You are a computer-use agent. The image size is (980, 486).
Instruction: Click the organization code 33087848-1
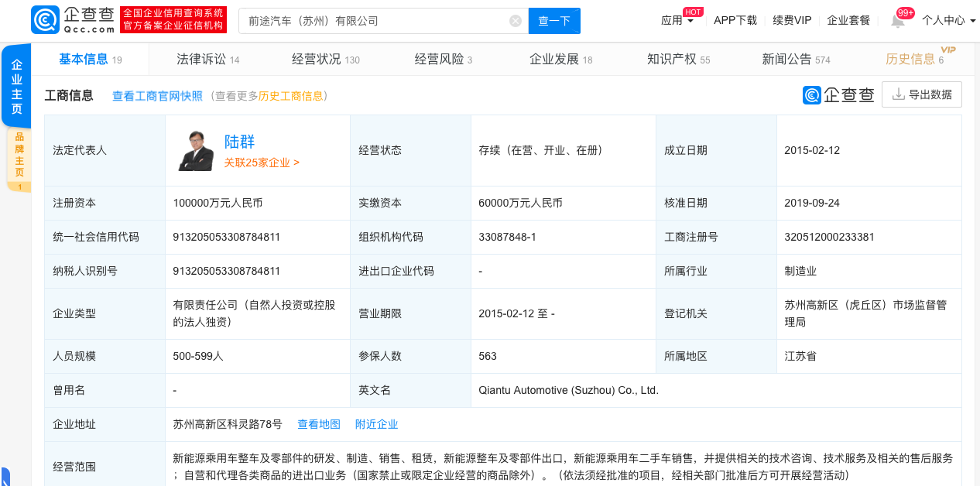pyautogui.click(x=508, y=237)
